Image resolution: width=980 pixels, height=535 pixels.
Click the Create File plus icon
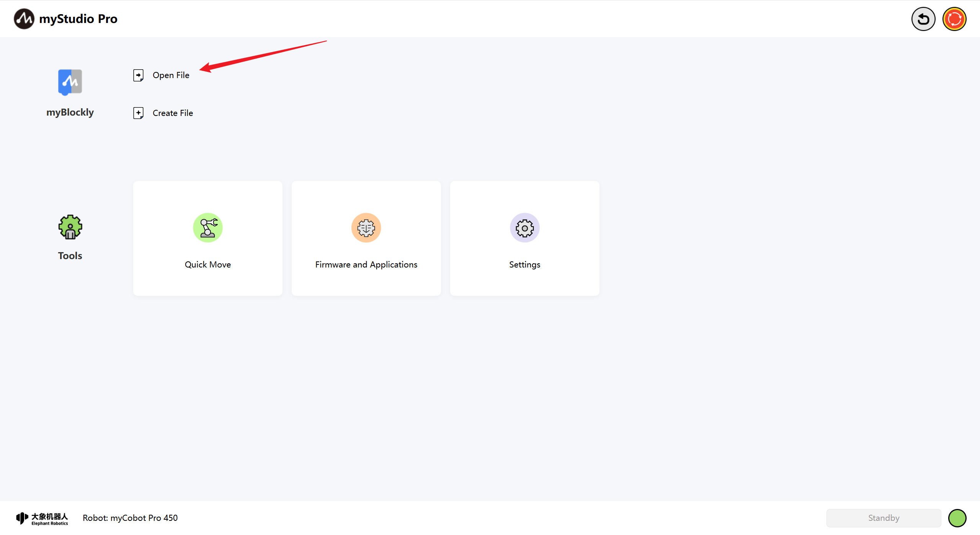point(138,113)
